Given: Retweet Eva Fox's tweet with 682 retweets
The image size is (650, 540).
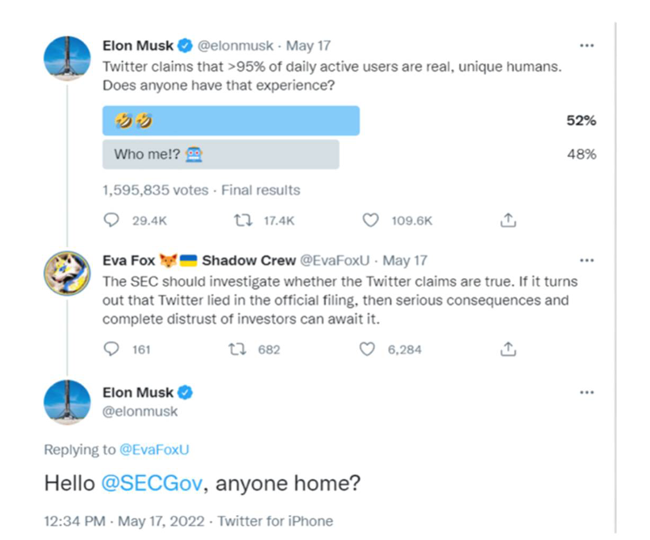Looking at the screenshot, I should 240,349.
